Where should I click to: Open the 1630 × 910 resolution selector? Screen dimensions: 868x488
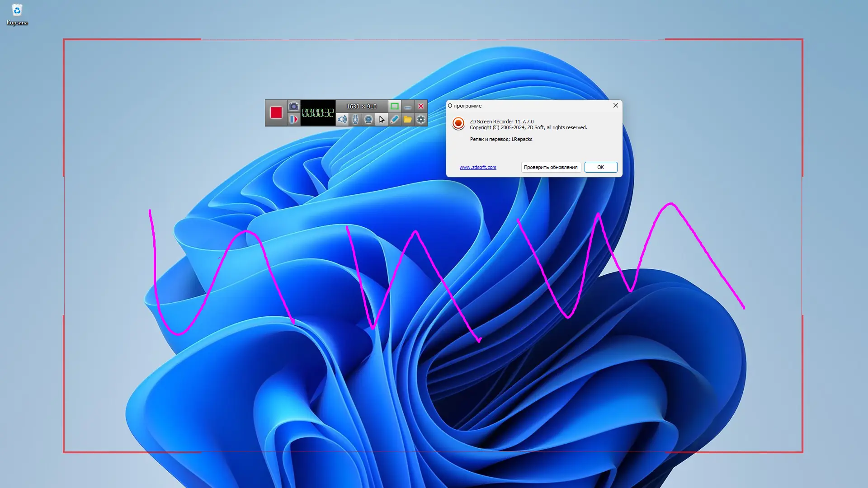(x=361, y=106)
